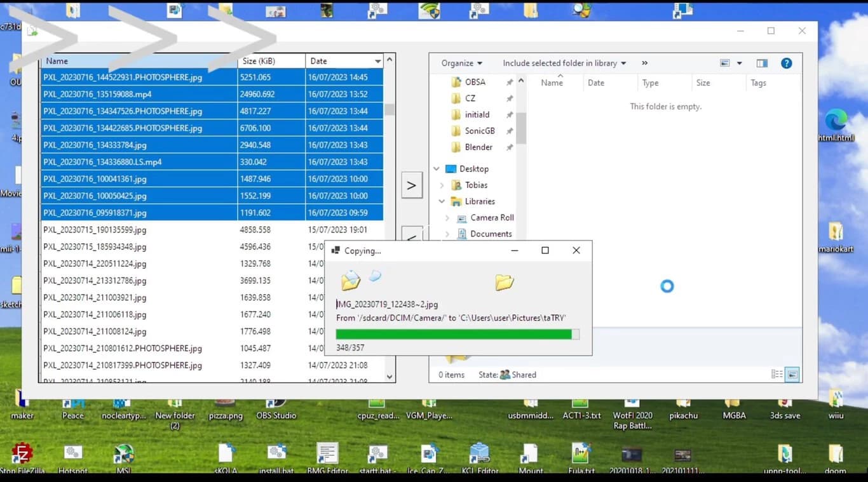Select PXL_20230716_135159088.mp4 row
868x482 pixels.
[212, 94]
